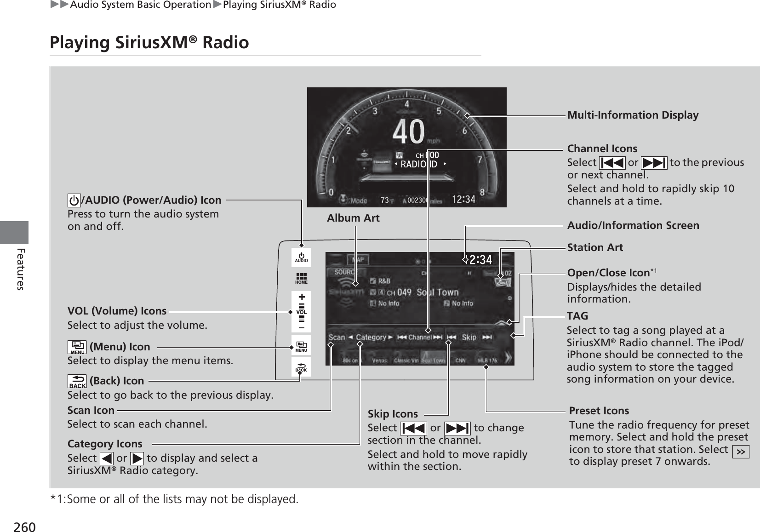Click the 'Preset Icons' heading

point(599,411)
